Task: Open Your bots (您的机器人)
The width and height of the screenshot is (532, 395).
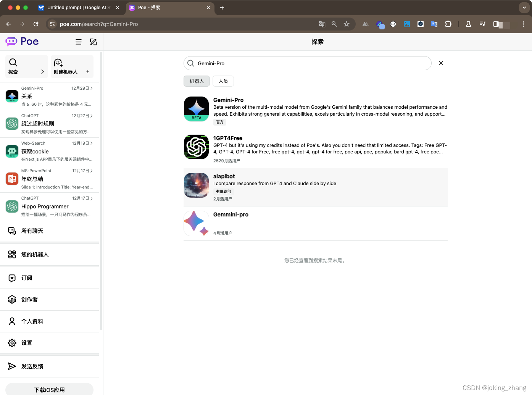Action: coord(50,255)
